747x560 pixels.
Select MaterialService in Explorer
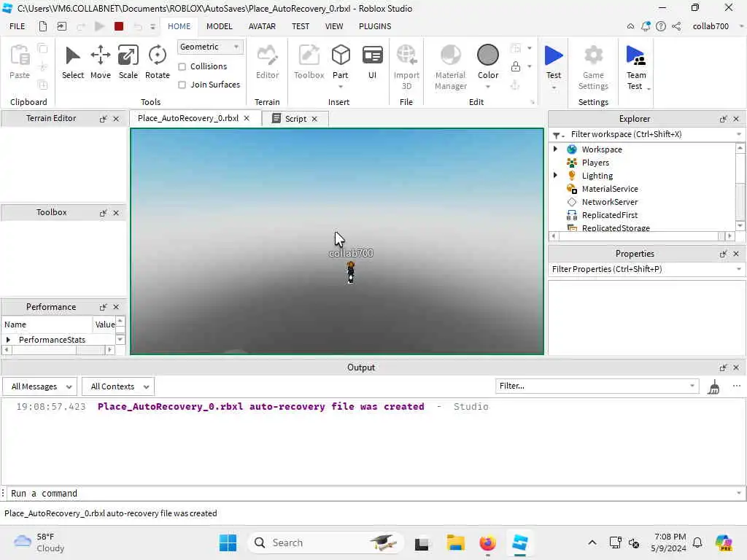[609, 189]
